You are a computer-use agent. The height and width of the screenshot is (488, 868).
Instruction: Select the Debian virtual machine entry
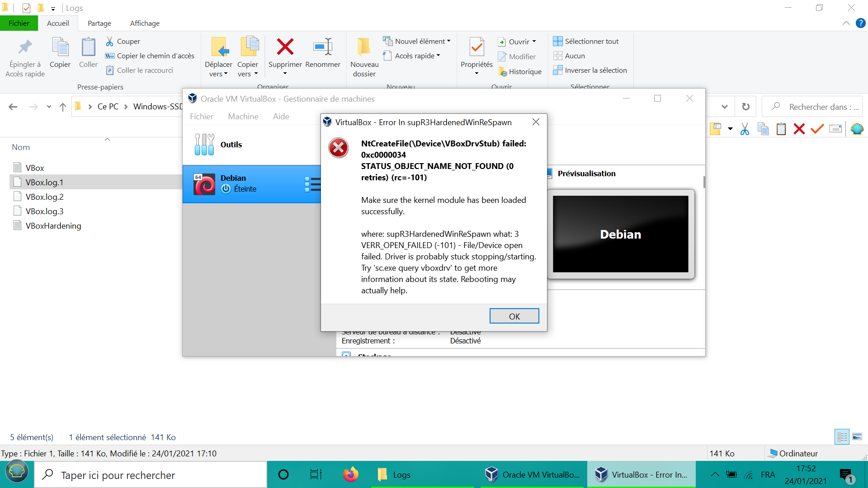click(x=252, y=184)
